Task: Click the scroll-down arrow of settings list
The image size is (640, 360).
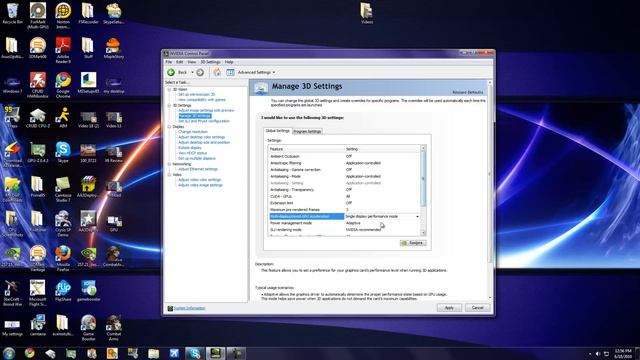Action: [423, 233]
